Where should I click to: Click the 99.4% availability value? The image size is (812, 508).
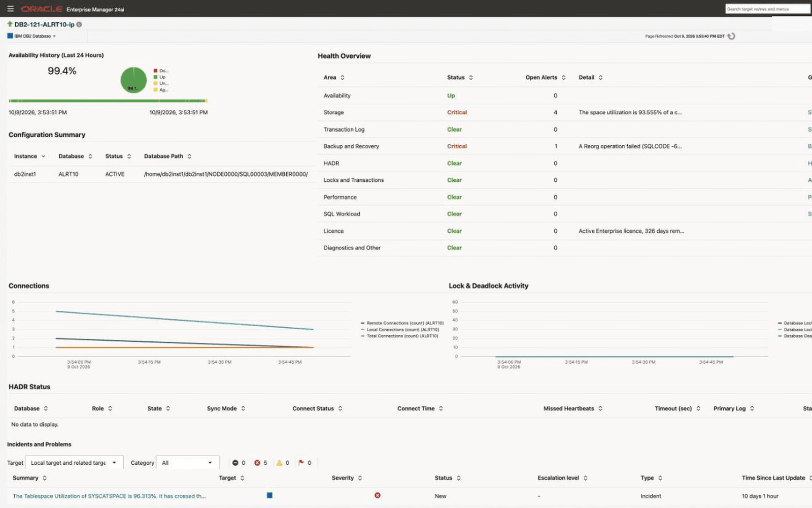pyautogui.click(x=62, y=71)
